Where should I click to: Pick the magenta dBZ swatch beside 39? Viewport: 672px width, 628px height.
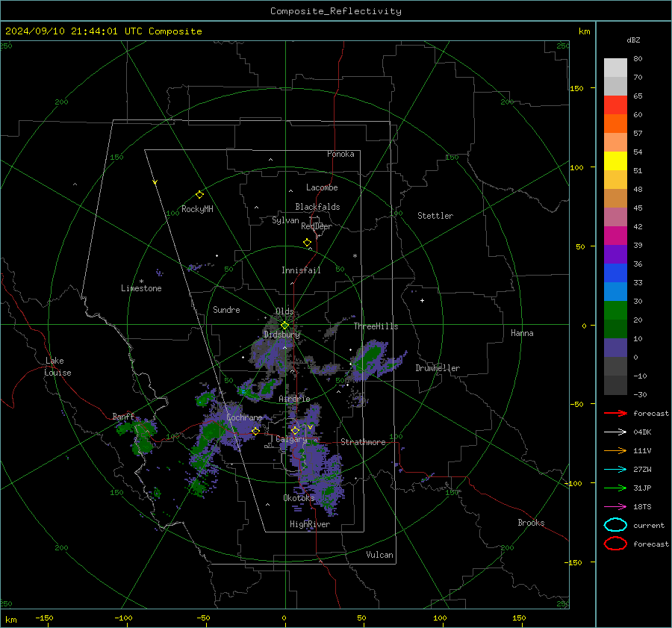point(615,235)
